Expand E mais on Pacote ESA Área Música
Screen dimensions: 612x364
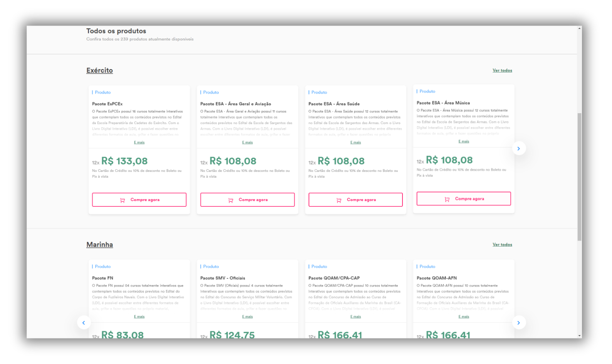464,141
